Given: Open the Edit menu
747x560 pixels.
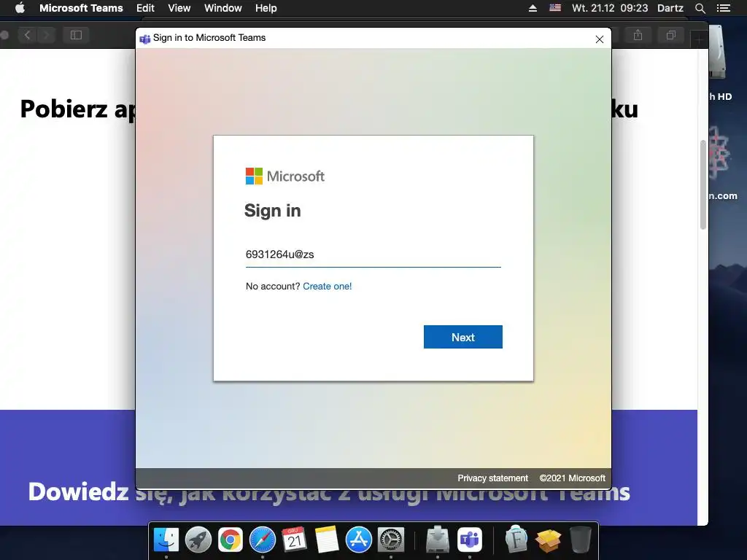Looking at the screenshot, I should point(145,8).
